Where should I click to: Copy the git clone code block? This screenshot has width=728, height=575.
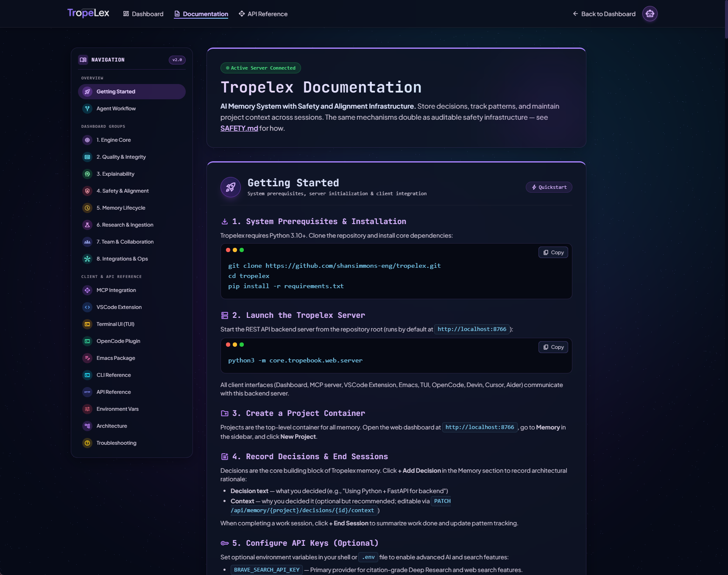(x=553, y=252)
